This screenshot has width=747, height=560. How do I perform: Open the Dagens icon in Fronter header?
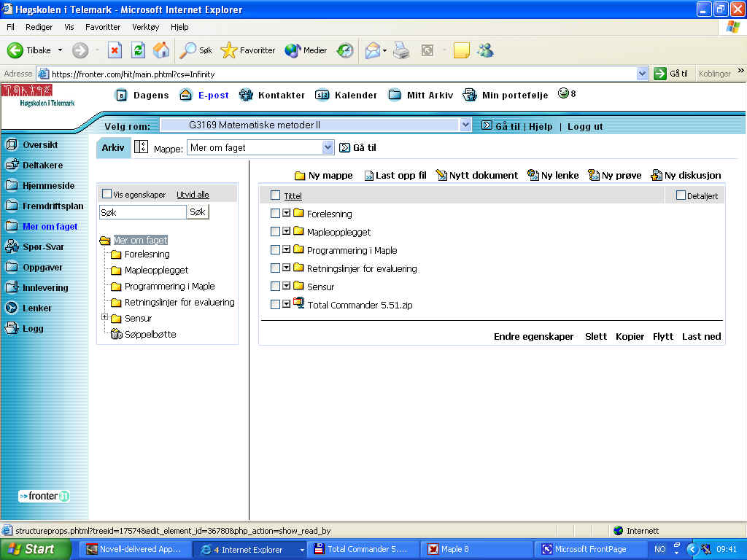pos(122,96)
